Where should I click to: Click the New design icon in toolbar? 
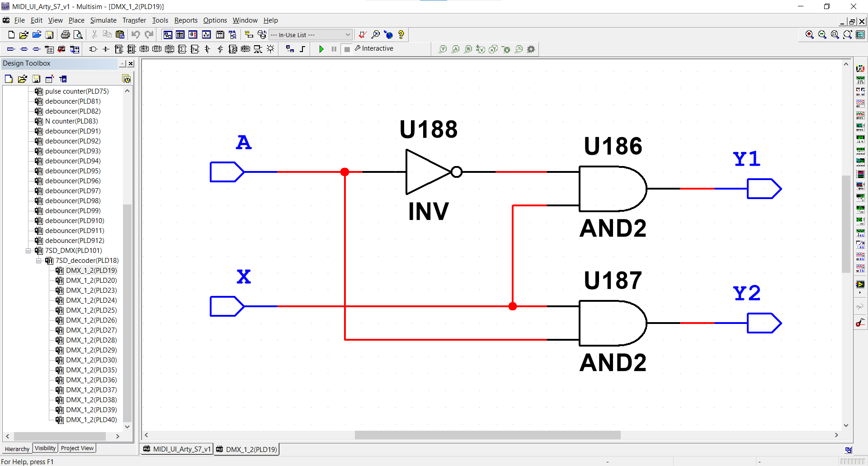point(11,35)
